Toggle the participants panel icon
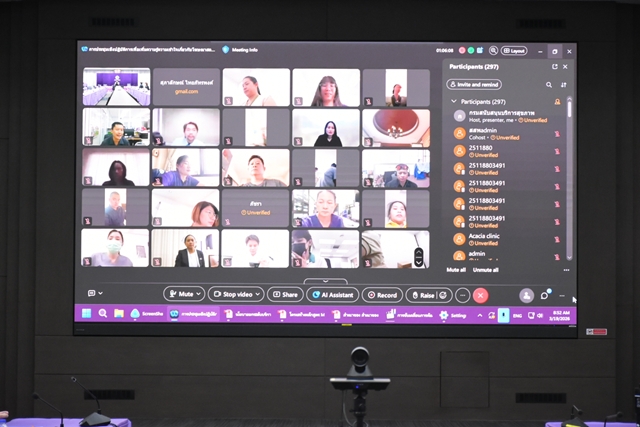 click(526, 295)
